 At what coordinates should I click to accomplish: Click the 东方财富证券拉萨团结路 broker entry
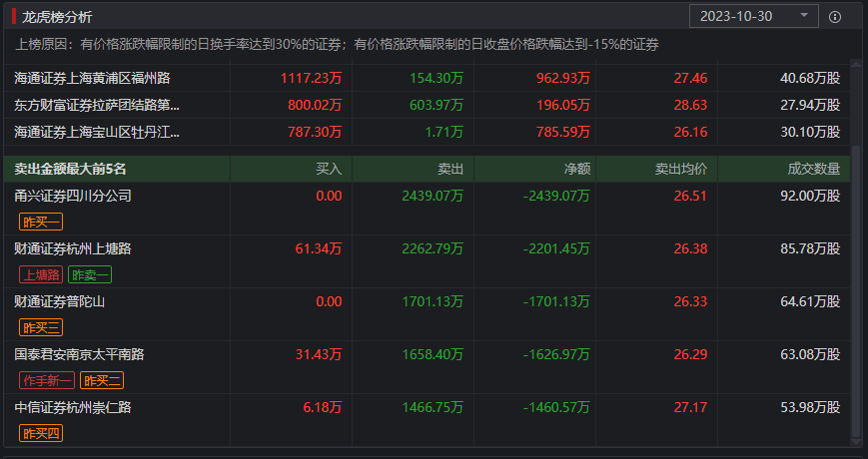[98, 104]
